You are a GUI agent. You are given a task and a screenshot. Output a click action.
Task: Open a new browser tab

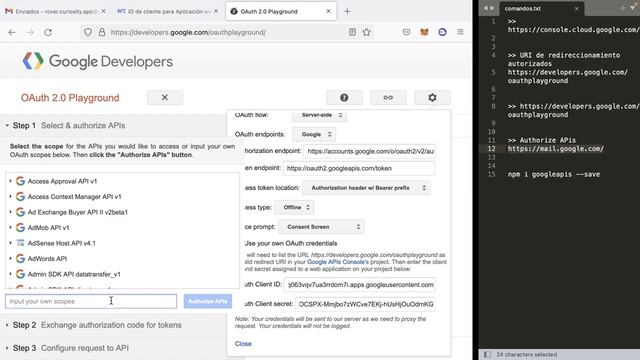[347, 11]
